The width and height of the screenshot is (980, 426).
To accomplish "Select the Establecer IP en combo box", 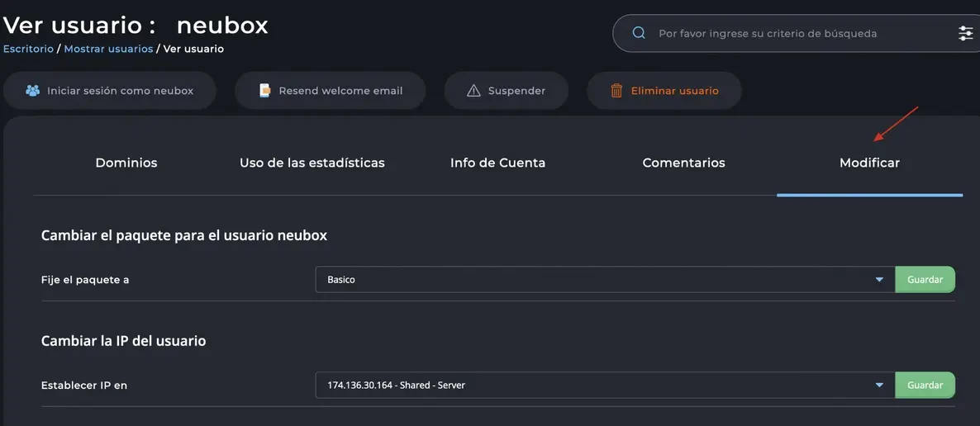I will tap(605, 386).
